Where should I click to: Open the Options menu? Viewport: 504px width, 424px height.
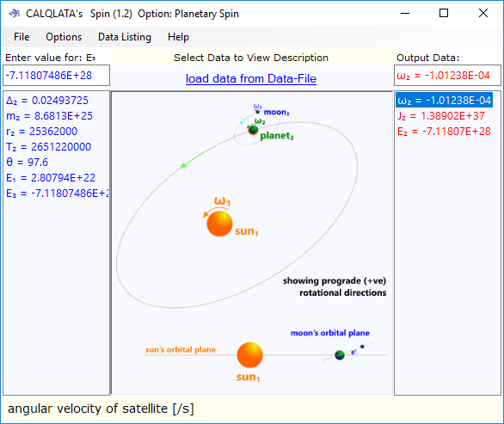[64, 37]
